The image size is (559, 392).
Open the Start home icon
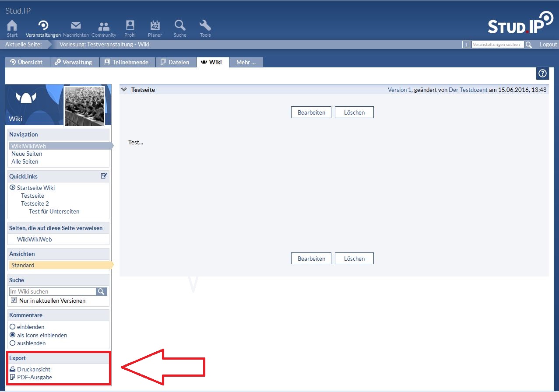[x=12, y=25]
